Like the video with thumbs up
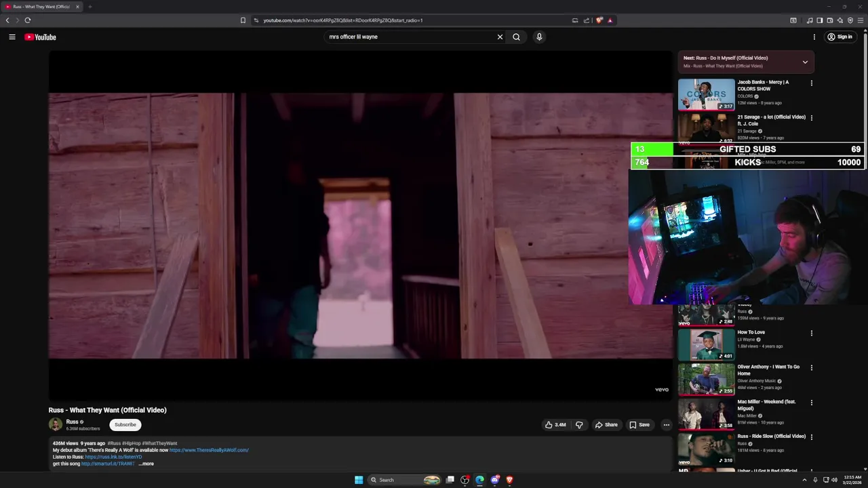Image resolution: width=868 pixels, height=488 pixels. [555, 425]
